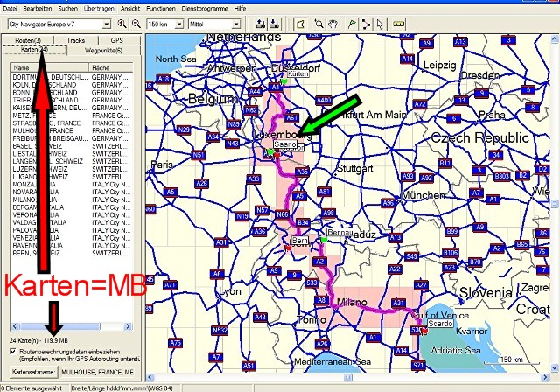This screenshot has height=392, width=560.
Task: Click the zoom out magnifier icon
Action: 136,24
